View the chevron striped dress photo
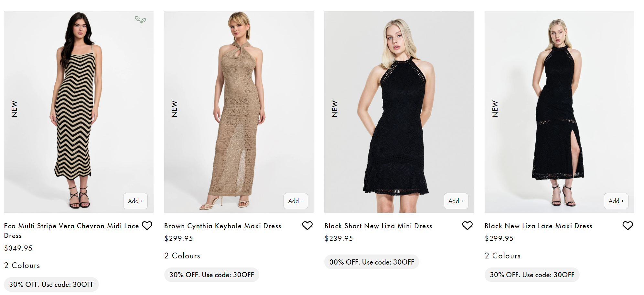The height and width of the screenshot is (295, 644). 79,112
